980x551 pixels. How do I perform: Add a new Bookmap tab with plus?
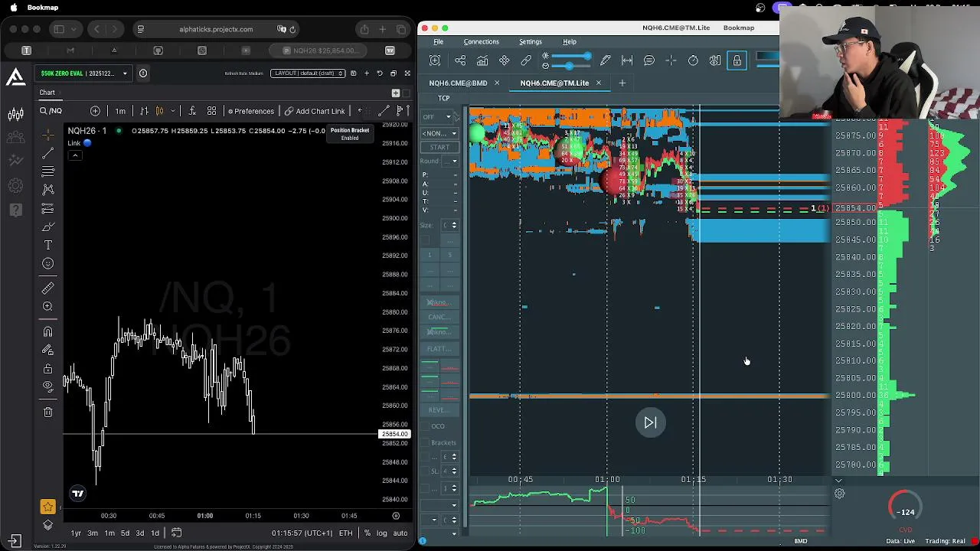click(622, 83)
